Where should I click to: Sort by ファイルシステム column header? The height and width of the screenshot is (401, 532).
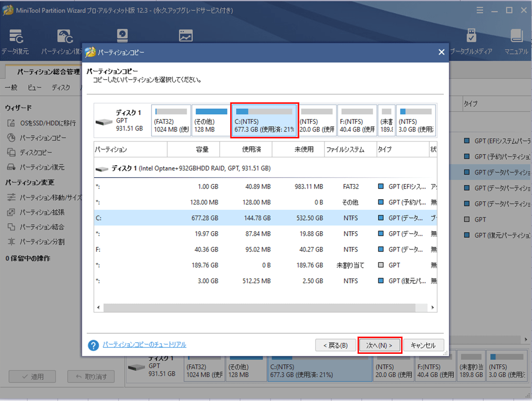[351, 149]
